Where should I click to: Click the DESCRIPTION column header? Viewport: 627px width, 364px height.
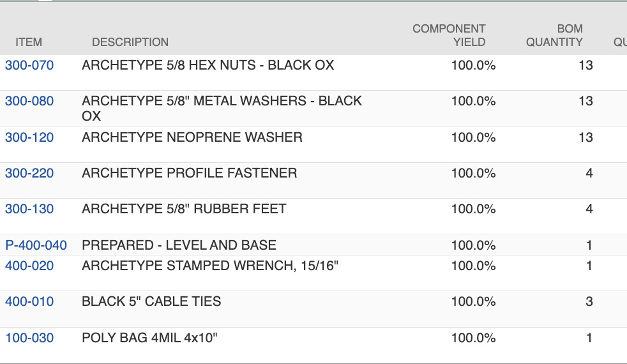pyautogui.click(x=130, y=42)
